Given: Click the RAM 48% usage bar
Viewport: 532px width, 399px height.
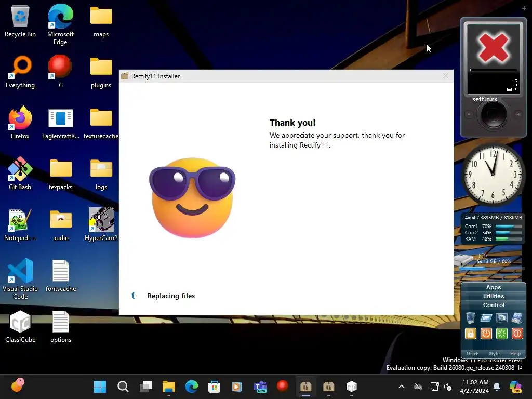Looking at the screenshot, I should [x=508, y=239].
